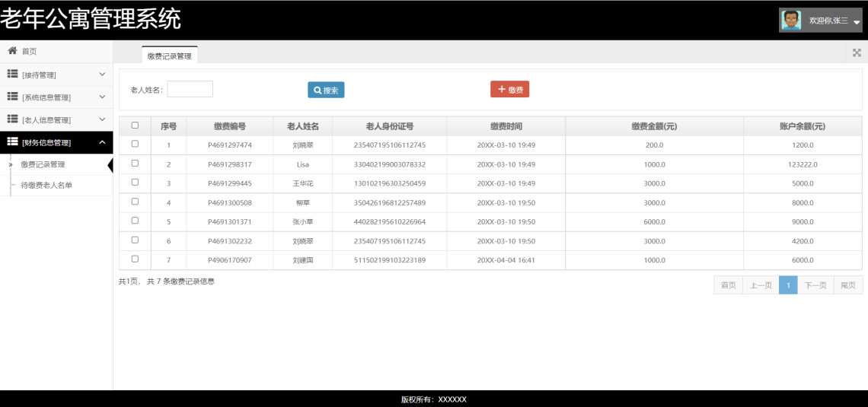The height and width of the screenshot is (407, 868).
Task: Click the list icon next to 接待管理
Action: coord(12,74)
